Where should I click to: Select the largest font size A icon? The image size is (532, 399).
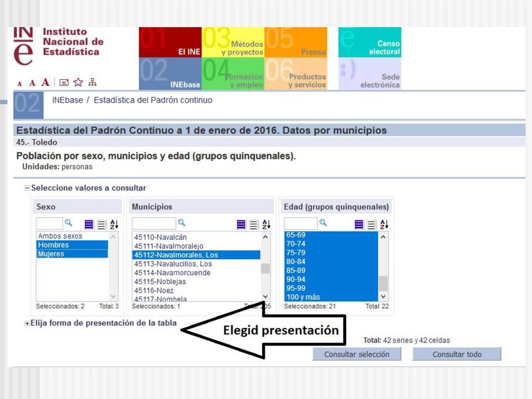pos(46,82)
